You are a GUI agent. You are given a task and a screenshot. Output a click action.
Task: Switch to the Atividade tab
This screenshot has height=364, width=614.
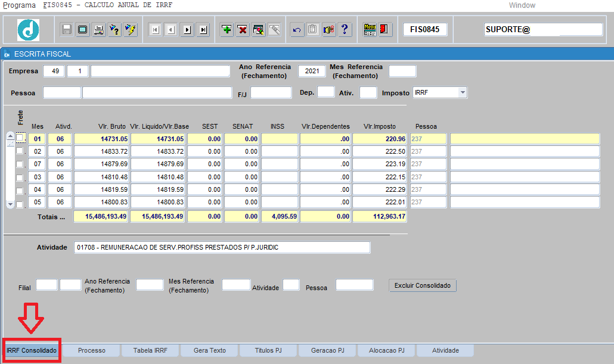pos(446,350)
